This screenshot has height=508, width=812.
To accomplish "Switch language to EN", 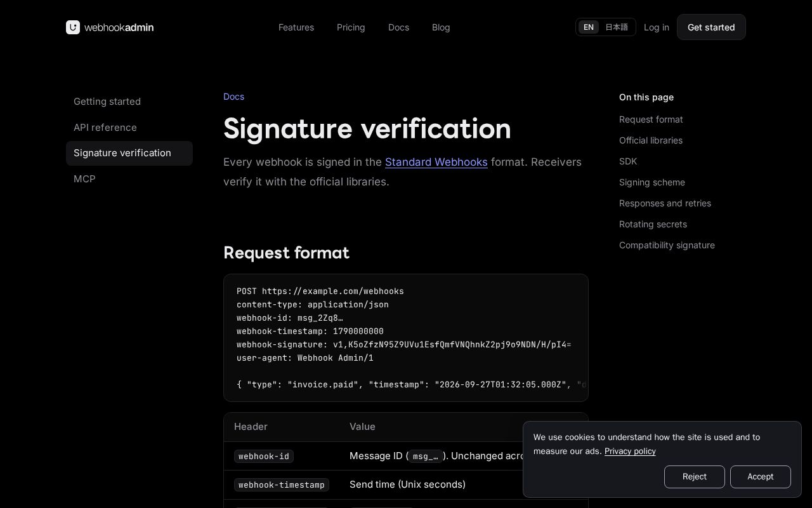I will 589,27.
